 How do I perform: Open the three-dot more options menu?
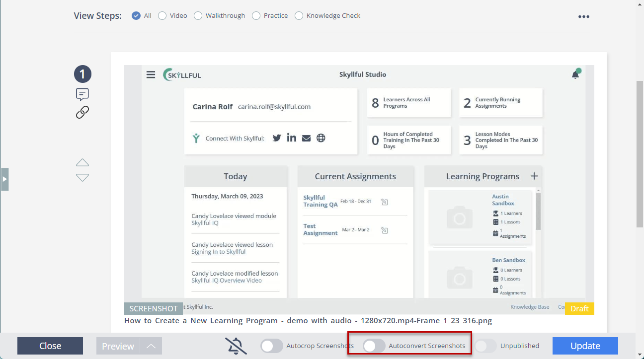[x=584, y=16]
